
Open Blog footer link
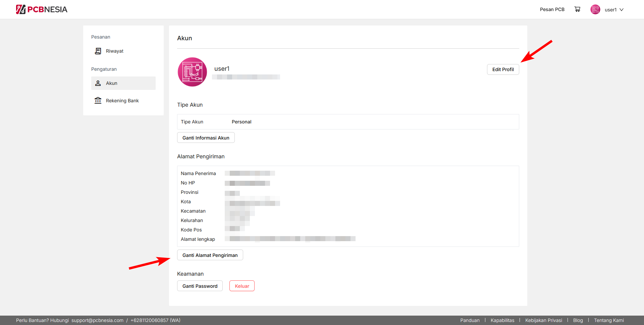coord(578,320)
